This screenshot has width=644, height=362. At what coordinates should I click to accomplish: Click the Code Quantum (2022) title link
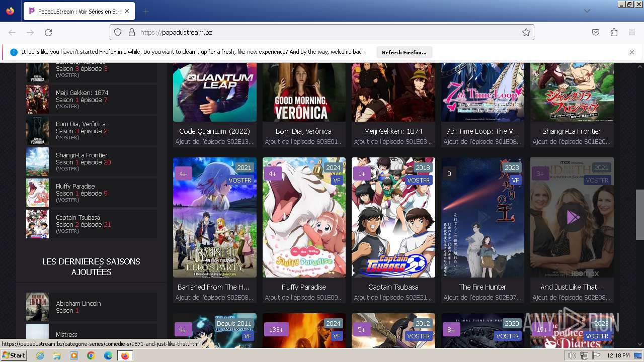[x=215, y=131]
